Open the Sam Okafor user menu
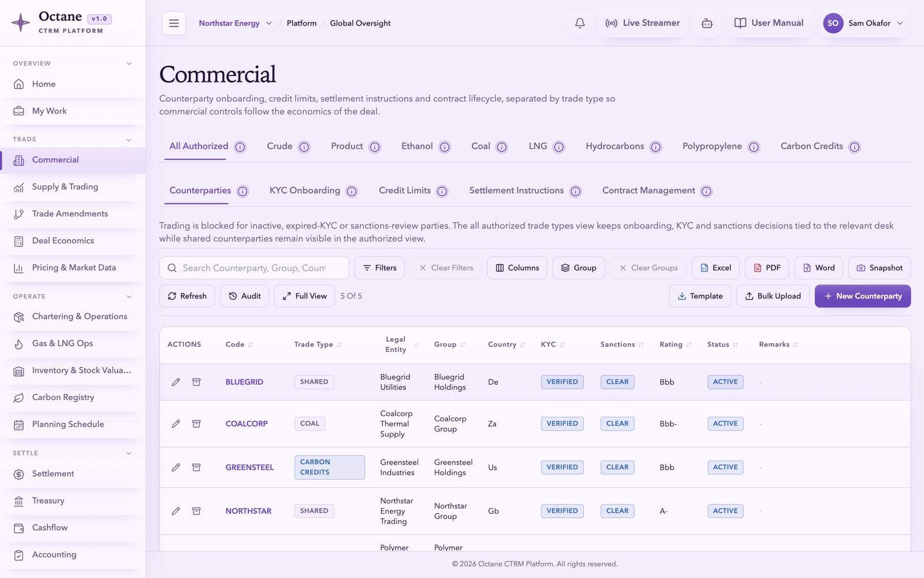The height and width of the screenshot is (578, 924). point(863,23)
